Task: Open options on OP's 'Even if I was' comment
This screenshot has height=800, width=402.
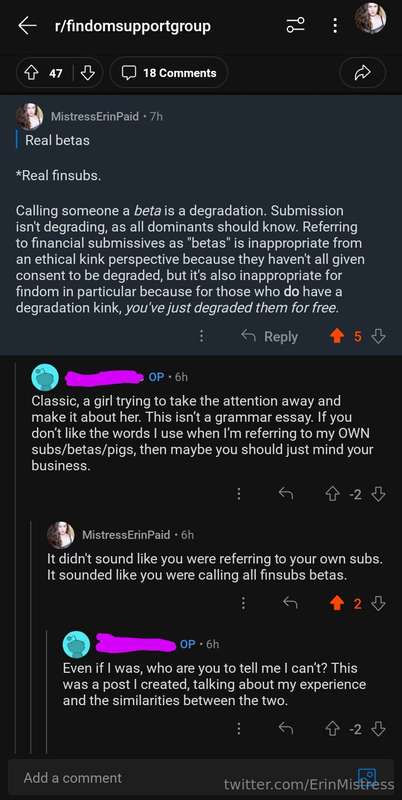Action: click(238, 729)
